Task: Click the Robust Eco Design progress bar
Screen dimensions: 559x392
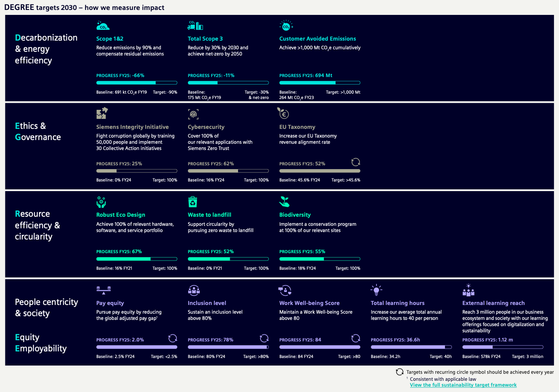Action: (137, 259)
